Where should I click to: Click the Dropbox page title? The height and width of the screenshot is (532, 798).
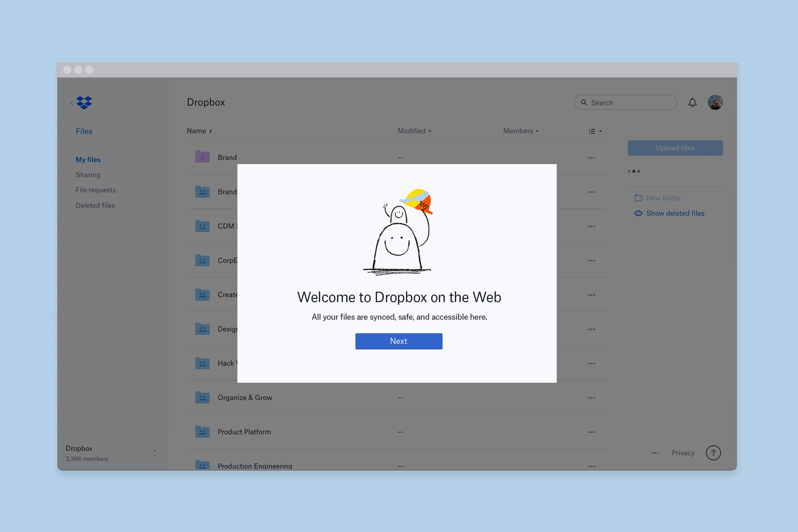click(206, 102)
